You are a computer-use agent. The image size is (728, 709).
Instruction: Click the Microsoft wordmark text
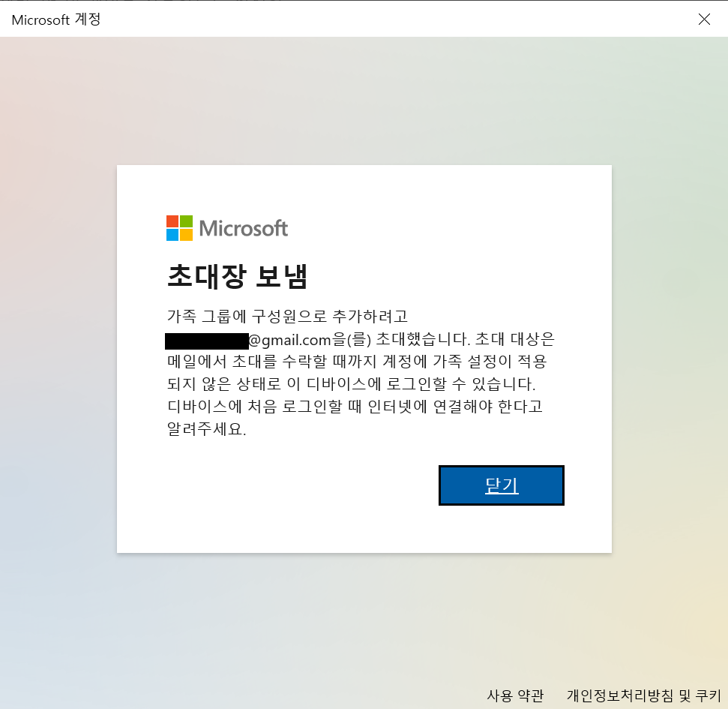coord(243,228)
